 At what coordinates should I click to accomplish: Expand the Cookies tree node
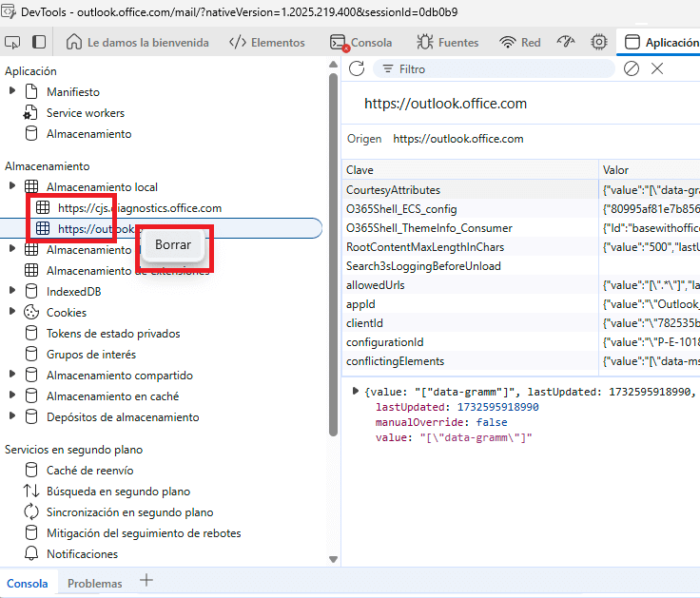click(x=12, y=312)
